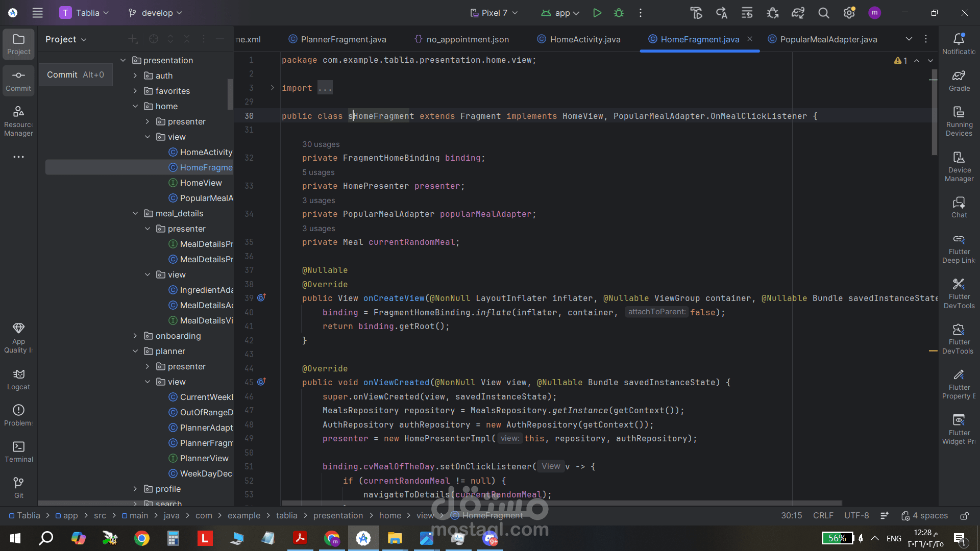Toggle read-only lock icon in status bar

click(x=964, y=516)
